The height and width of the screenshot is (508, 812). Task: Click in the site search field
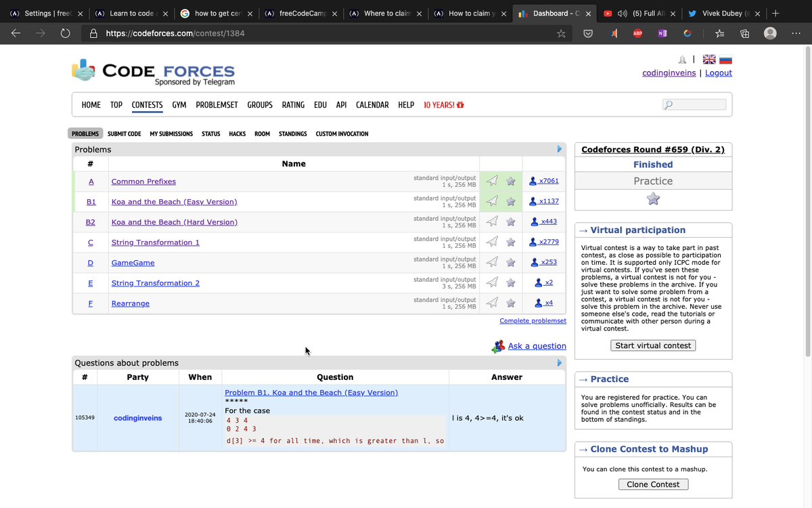(x=695, y=104)
